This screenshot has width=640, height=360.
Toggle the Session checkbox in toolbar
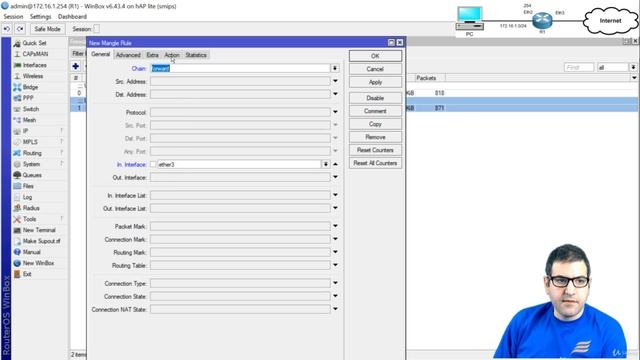point(96,29)
